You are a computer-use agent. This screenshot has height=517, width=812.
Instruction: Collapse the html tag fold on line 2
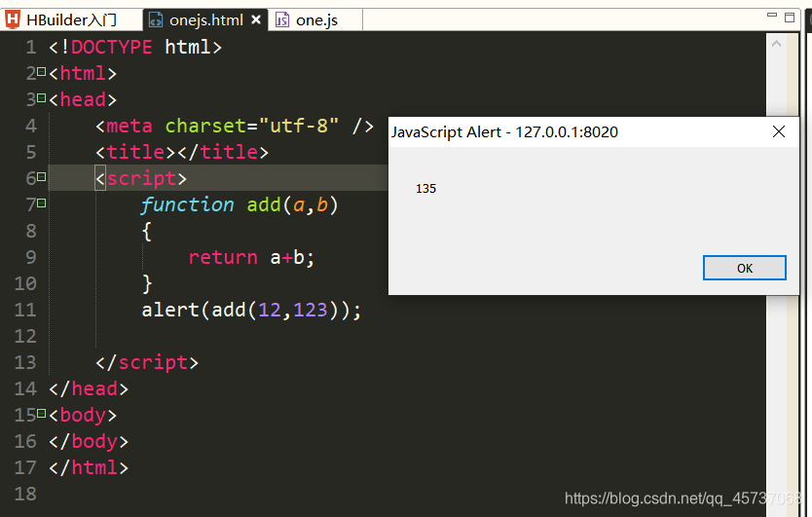(x=42, y=71)
